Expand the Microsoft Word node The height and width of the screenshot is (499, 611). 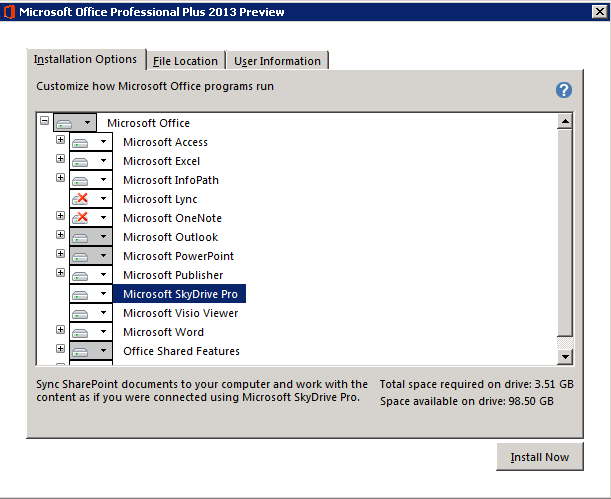pyautogui.click(x=60, y=330)
